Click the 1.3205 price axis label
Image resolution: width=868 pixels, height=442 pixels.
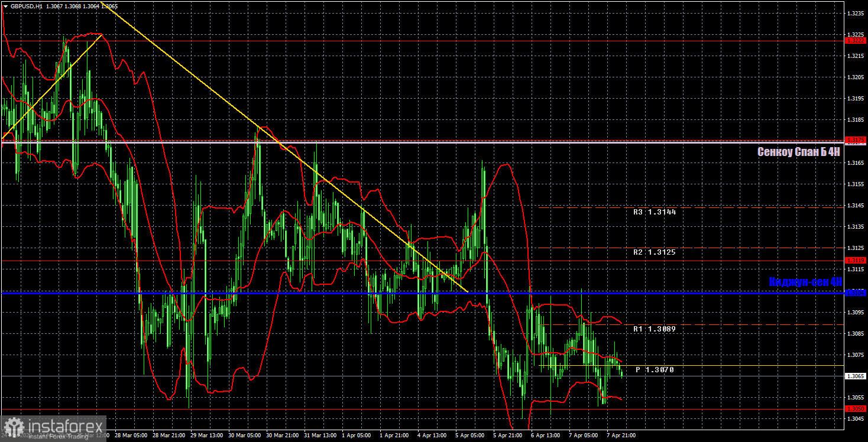point(856,77)
